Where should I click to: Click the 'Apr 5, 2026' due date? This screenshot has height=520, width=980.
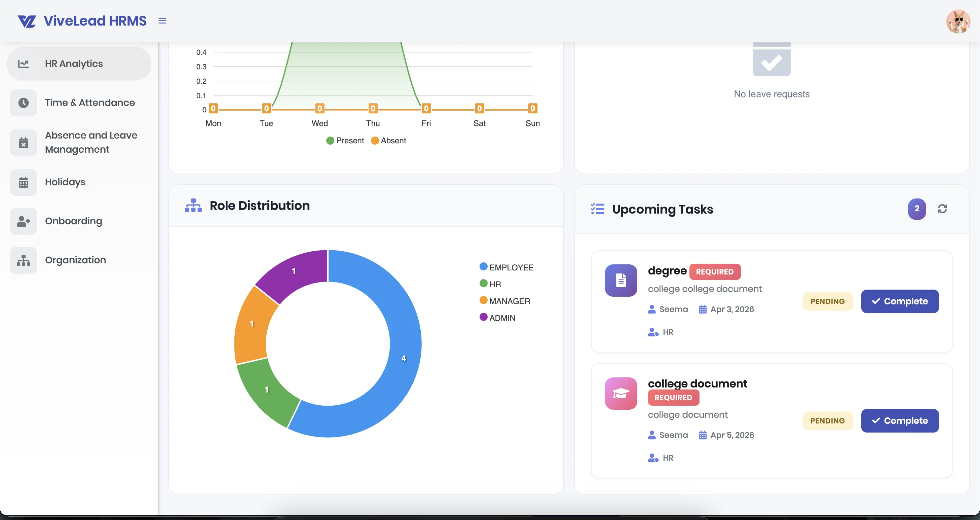[x=732, y=435]
